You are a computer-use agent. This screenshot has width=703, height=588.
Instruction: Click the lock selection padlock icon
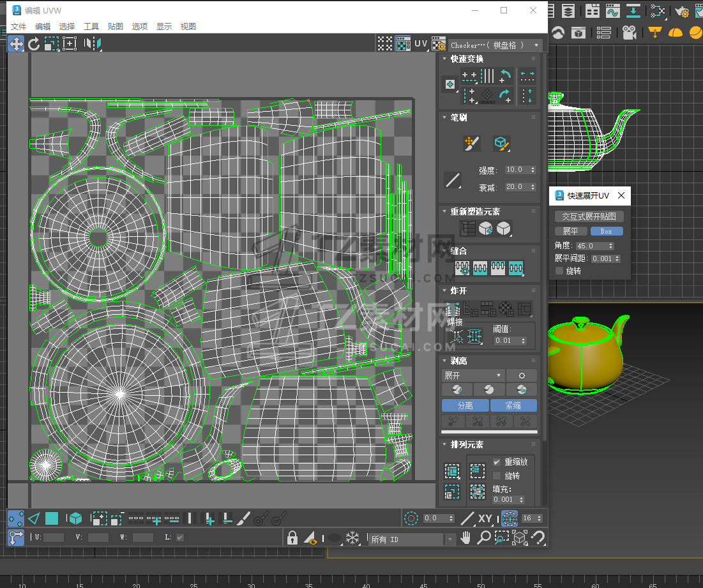pyautogui.click(x=292, y=538)
